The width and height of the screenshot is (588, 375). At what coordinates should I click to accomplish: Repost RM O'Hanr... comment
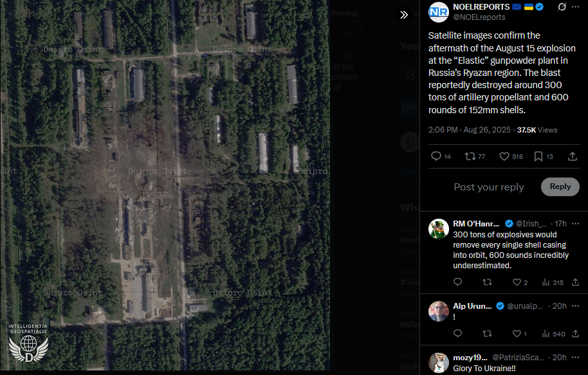[x=487, y=282]
